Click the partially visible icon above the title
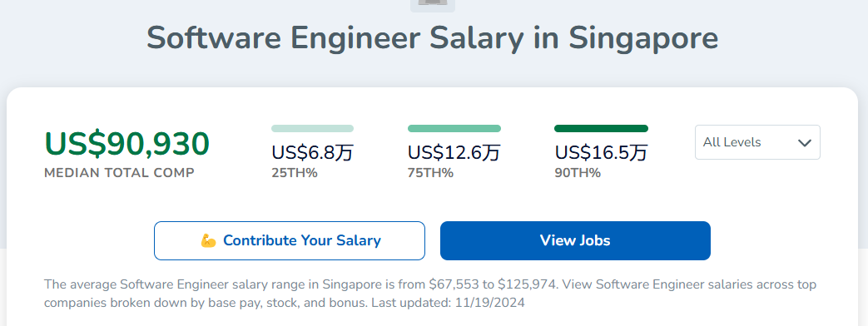This screenshot has width=868, height=326. [x=433, y=6]
